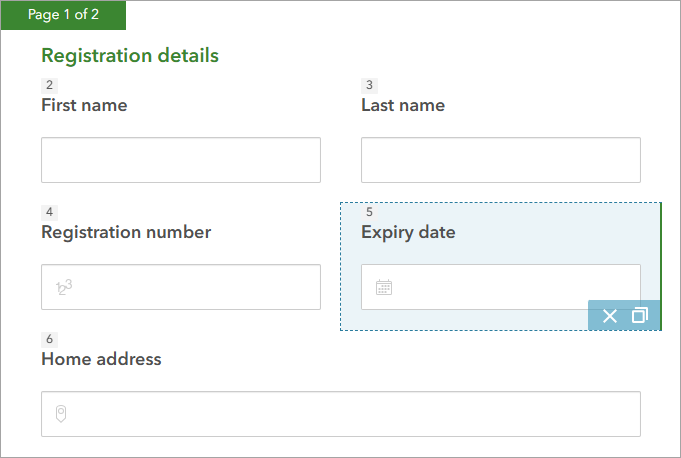The image size is (681, 458).
Task: Select the Registration number question label
Action: pos(126,232)
